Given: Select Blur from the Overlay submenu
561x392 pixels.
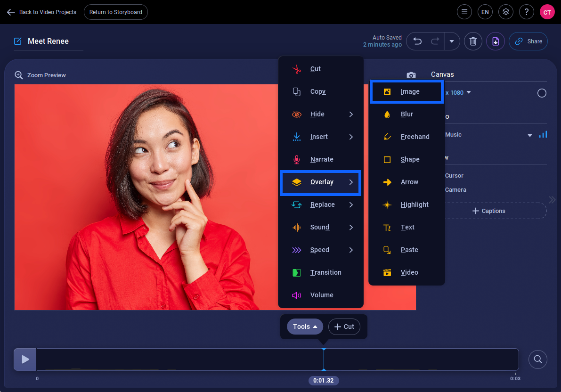Looking at the screenshot, I should point(407,114).
